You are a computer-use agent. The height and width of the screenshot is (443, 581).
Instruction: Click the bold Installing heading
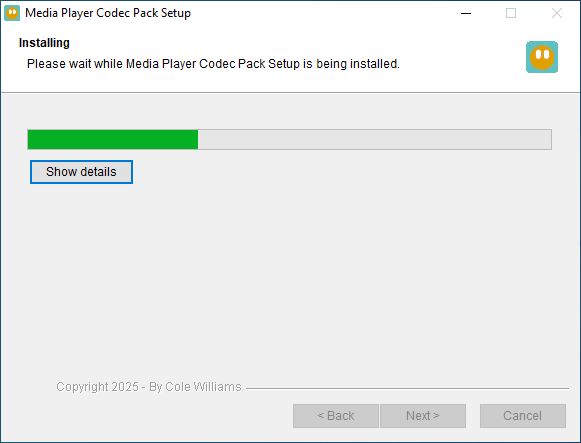(44, 43)
